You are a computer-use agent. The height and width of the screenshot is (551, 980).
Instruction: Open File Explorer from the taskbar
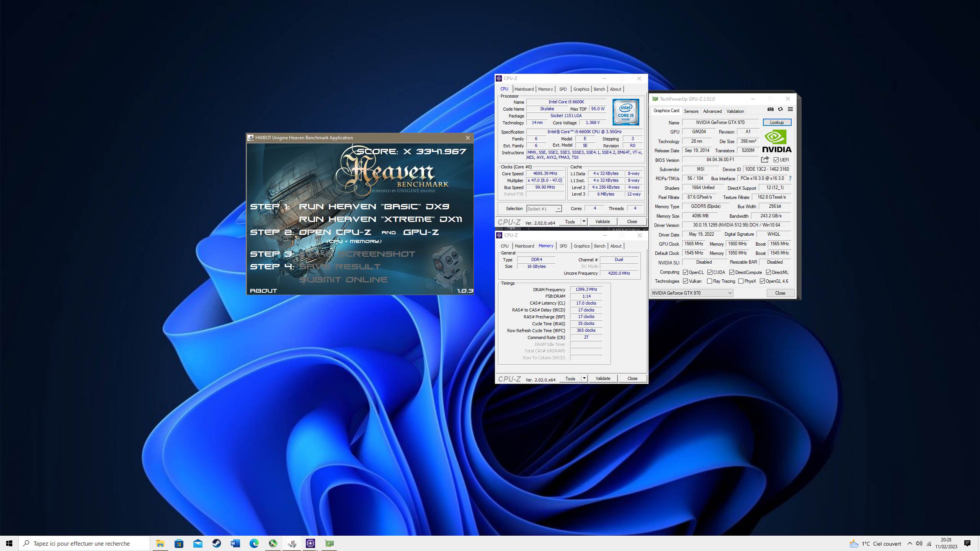tap(160, 543)
